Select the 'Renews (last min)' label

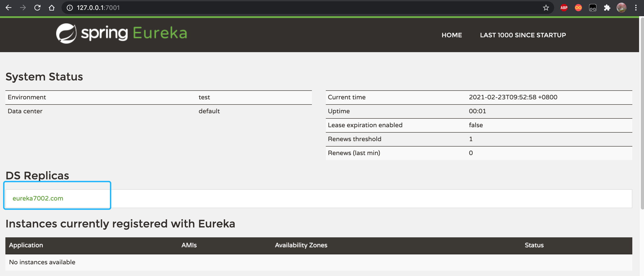click(x=354, y=153)
